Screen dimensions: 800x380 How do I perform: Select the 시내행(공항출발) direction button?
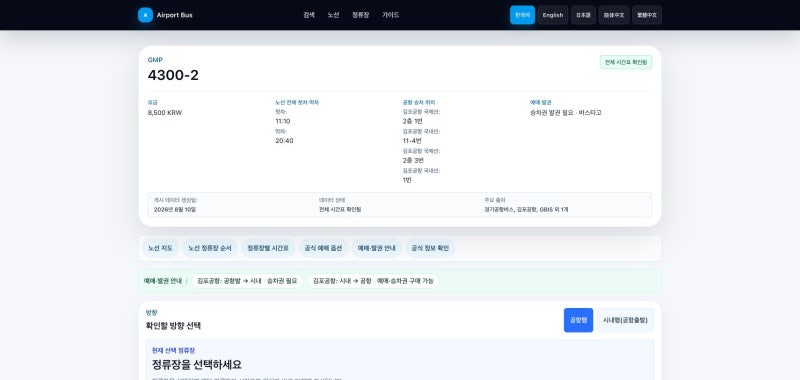coord(625,320)
